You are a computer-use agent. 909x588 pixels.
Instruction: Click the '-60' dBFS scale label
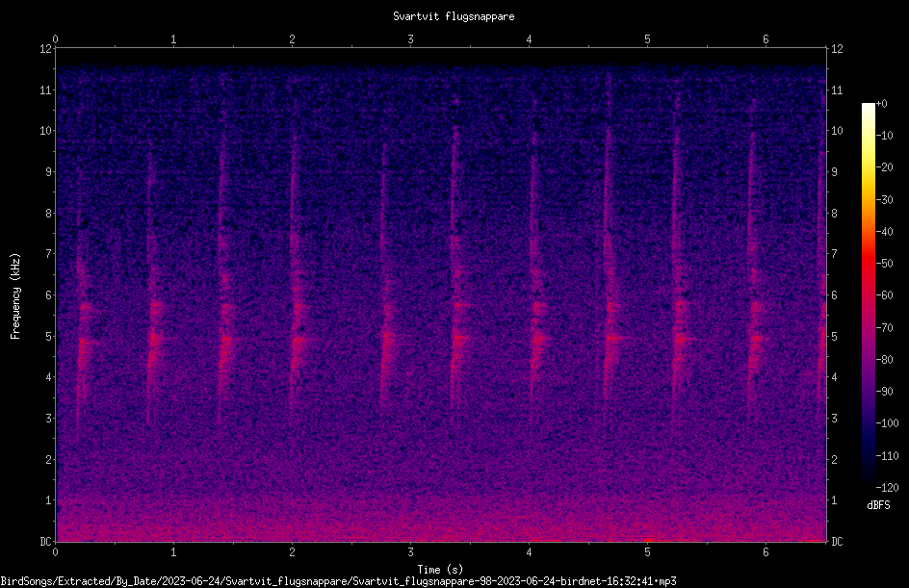[x=884, y=295]
